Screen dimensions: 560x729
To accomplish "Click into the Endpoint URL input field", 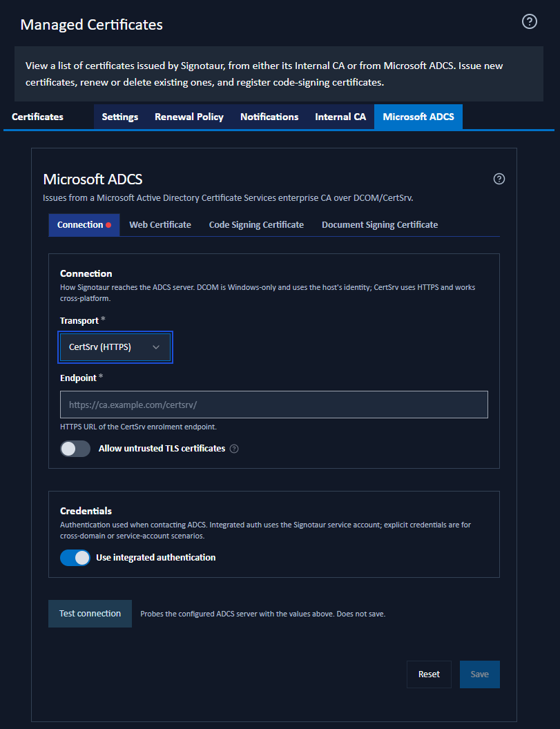I will 274,405.
